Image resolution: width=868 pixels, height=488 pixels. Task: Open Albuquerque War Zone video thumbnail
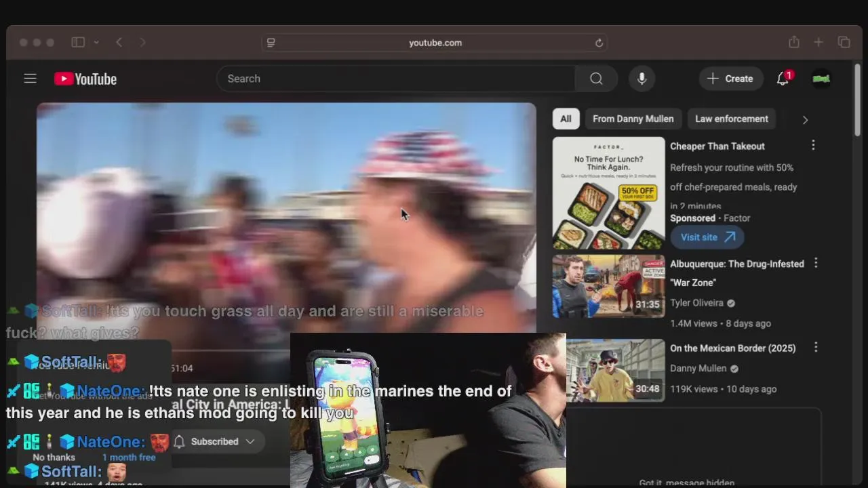point(609,286)
